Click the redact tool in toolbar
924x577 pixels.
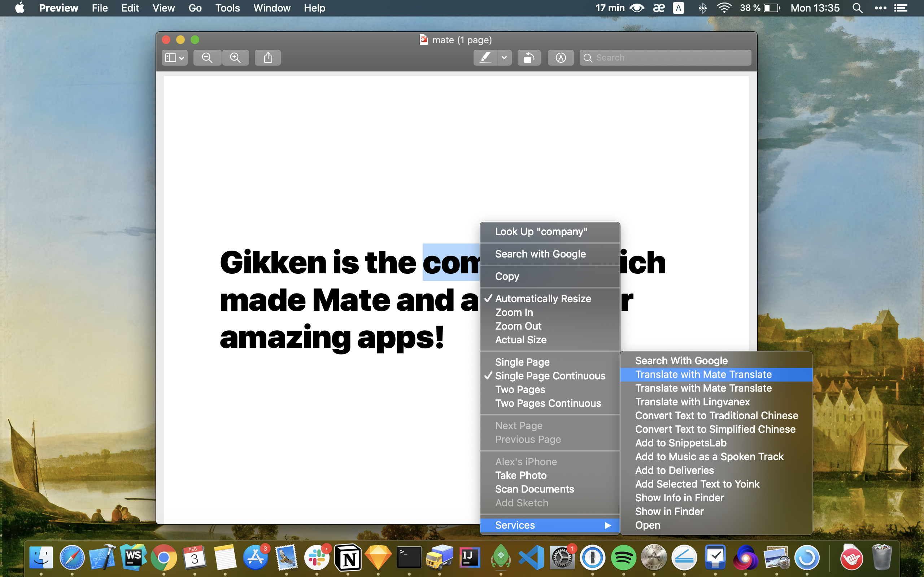point(485,58)
